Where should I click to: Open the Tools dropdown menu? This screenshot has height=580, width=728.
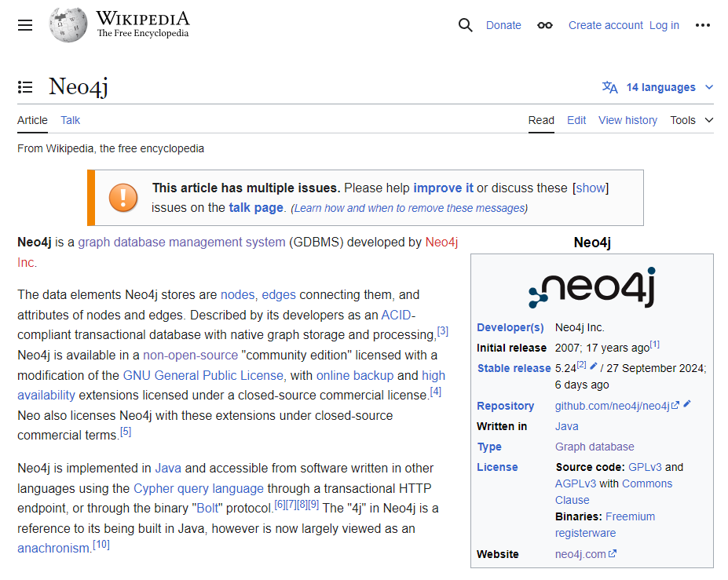tap(691, 120)
